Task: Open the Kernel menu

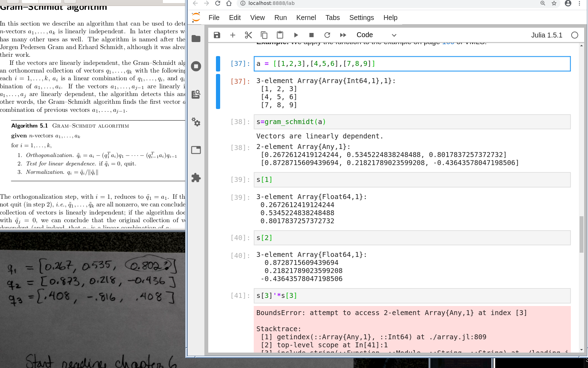Action: [306, 18]
